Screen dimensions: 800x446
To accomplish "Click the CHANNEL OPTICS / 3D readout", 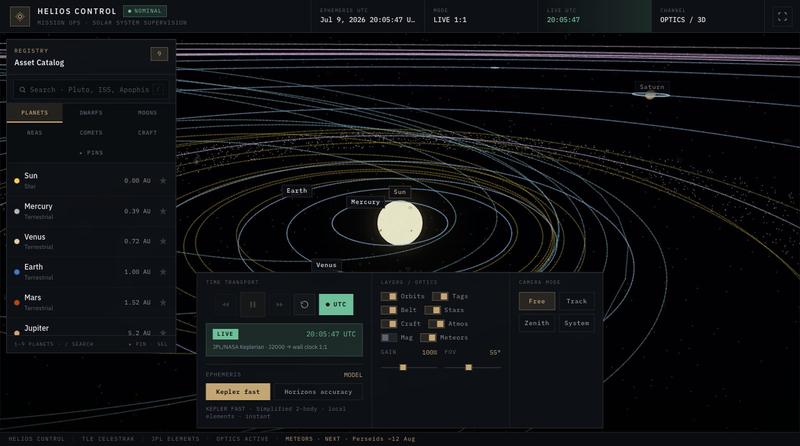I will [707, 16].
